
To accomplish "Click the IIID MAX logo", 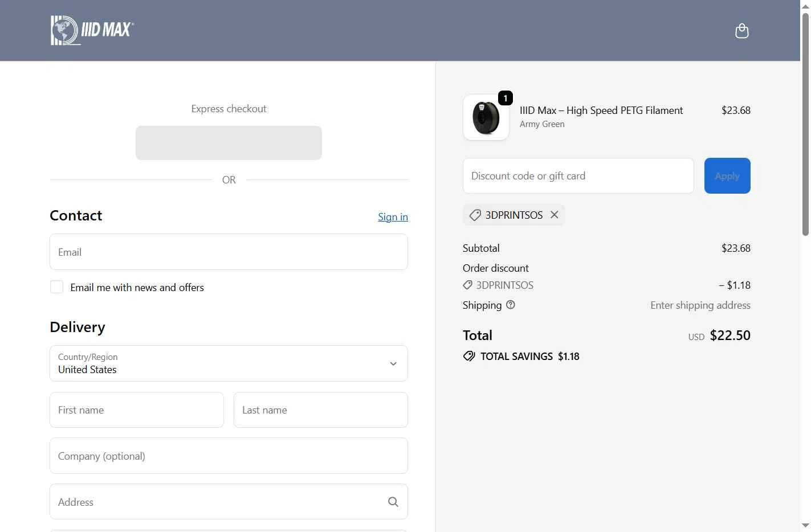I will 92,30.
